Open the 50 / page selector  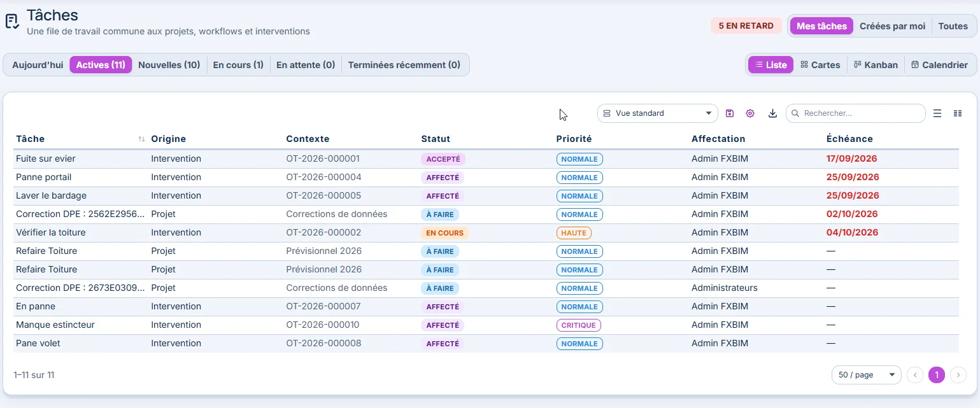click(867, 375)
